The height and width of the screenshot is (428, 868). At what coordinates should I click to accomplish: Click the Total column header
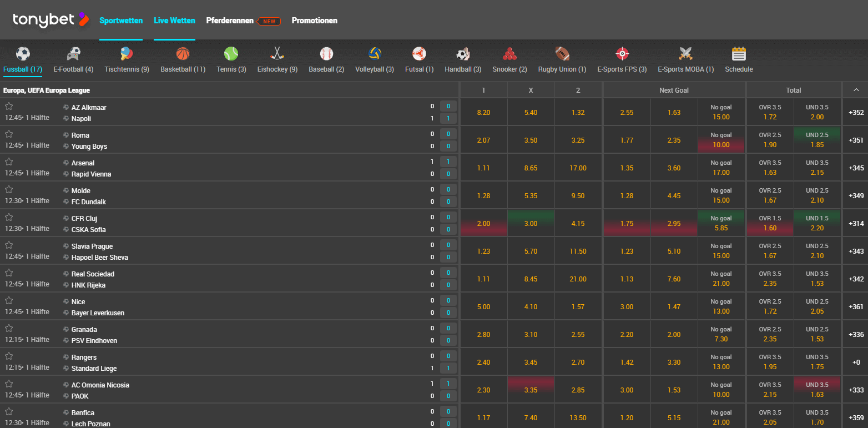(x=793, y=90)
